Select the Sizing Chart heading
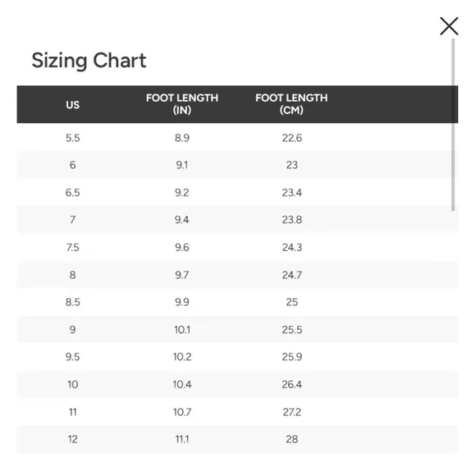 [x=89, y=60]
